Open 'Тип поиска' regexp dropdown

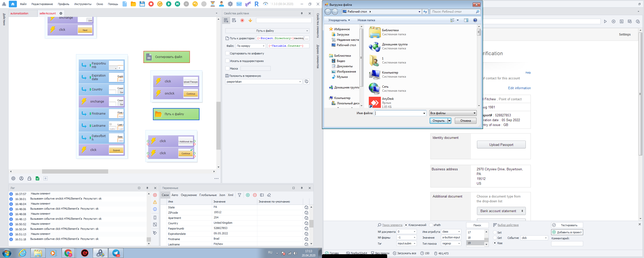451,243
